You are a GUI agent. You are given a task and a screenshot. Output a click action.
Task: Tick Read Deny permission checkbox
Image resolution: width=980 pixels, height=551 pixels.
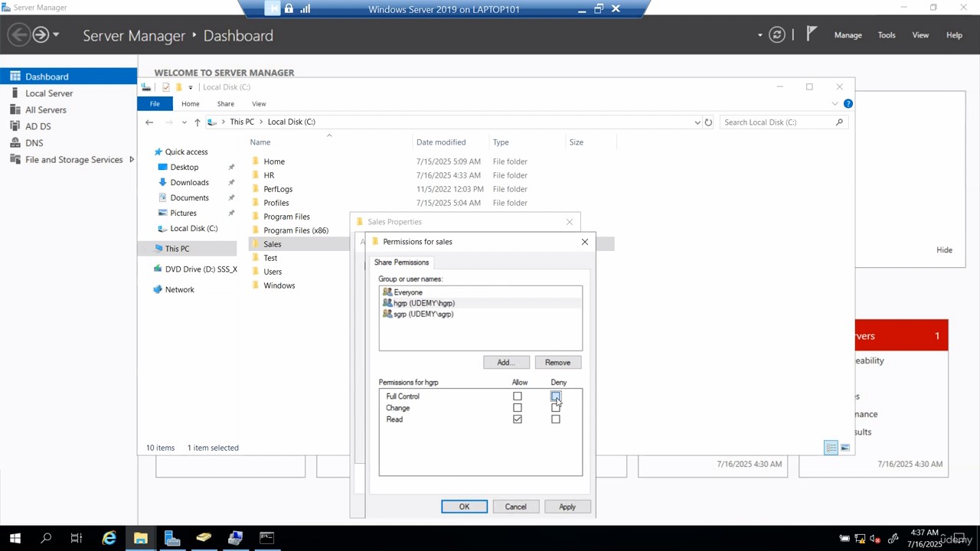[x=556, y=419]
